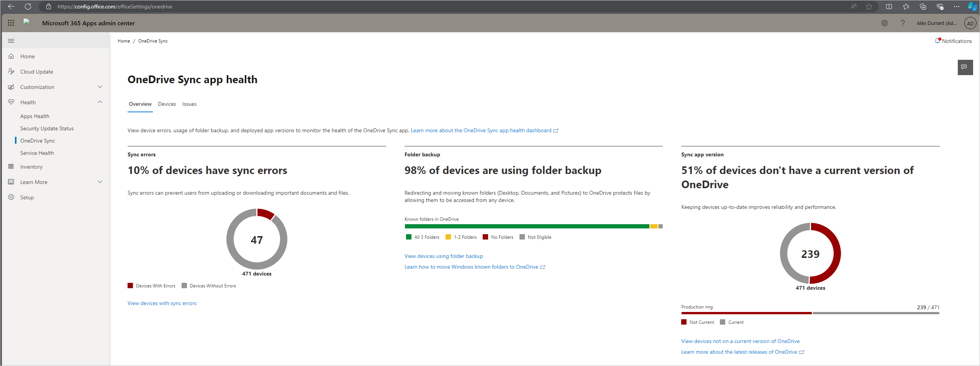
Task: Switch to the Issues tab
Action: click(189, 104)
